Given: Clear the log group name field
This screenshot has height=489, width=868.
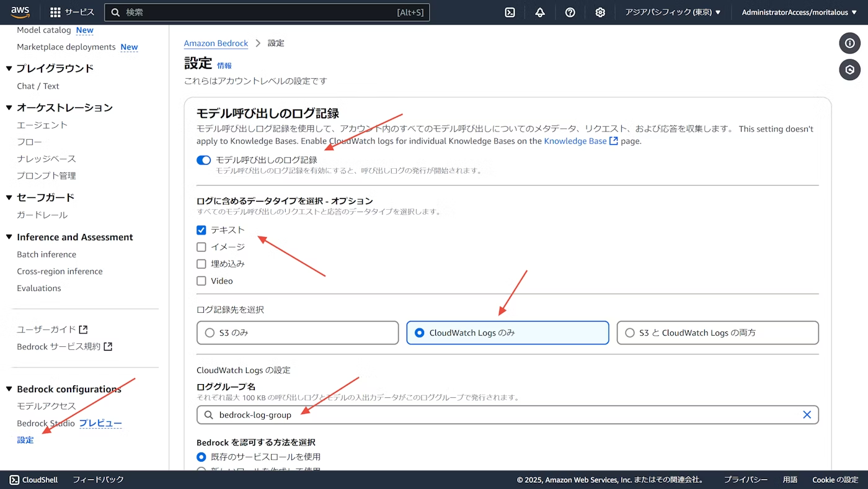Looking at the screenshot, I should click(807, 415).
